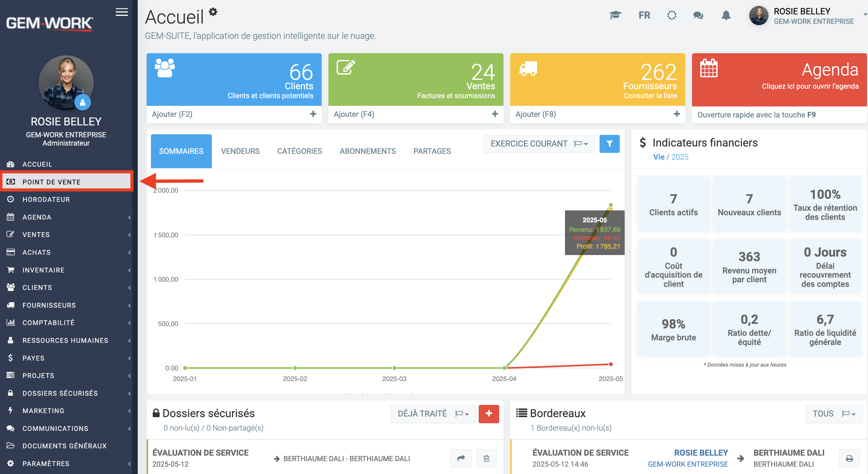Share the Évaluation de service dossier

(x=461, y=458)
